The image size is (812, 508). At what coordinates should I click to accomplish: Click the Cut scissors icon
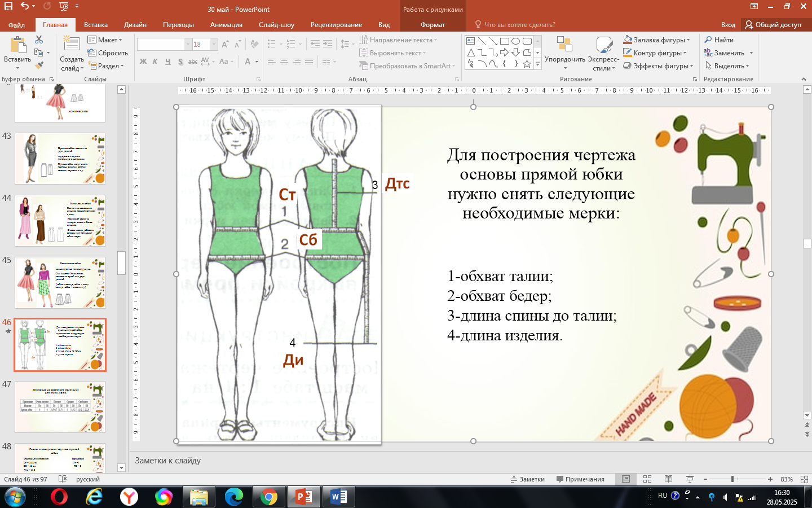tap(39, 40)
